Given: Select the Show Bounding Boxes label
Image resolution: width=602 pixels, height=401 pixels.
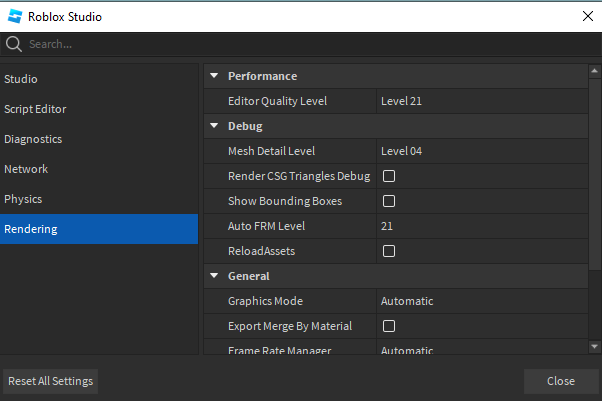Looking at the screenshot, I should point(285,201).
